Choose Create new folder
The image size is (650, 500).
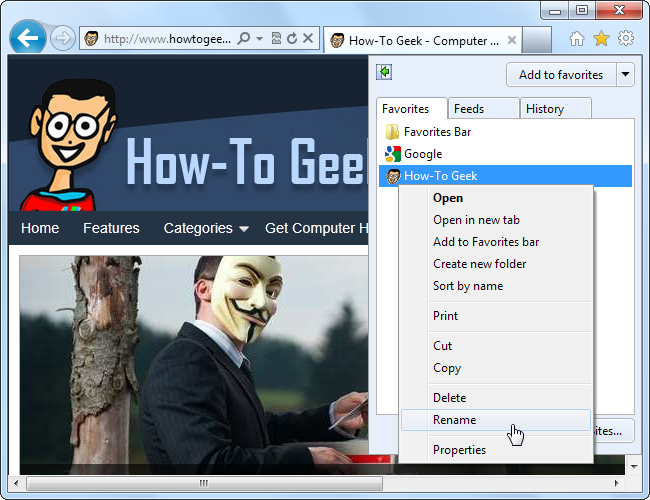(x=497, y=264)
